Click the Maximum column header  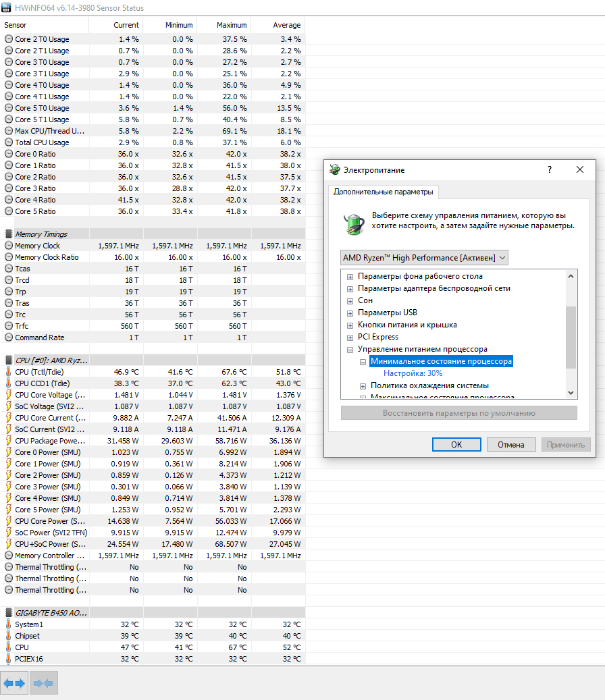(224, 25)
